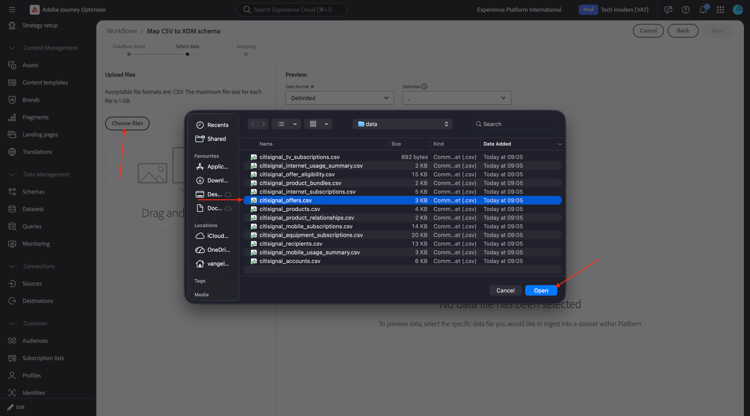Collapse the Customer section
Image resolution: width=750 pixels, height=416 pixels.
pyautogui.click(x=12, y=324)
